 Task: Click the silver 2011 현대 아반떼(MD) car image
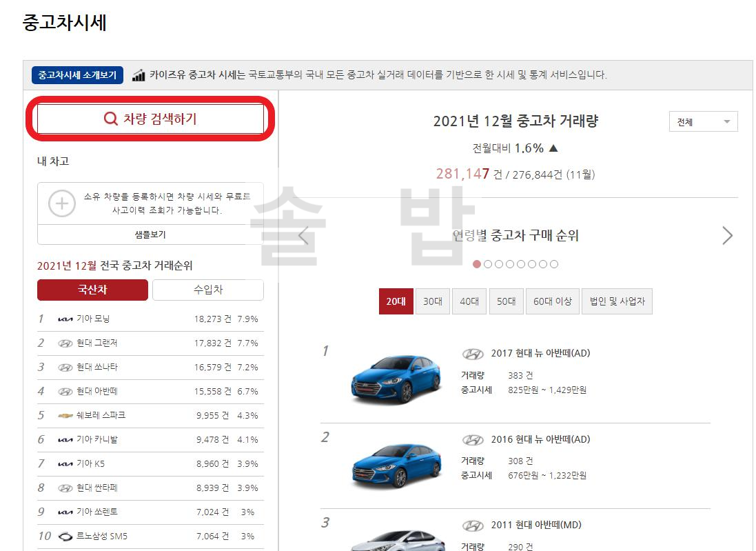click(x=396, y=541)
